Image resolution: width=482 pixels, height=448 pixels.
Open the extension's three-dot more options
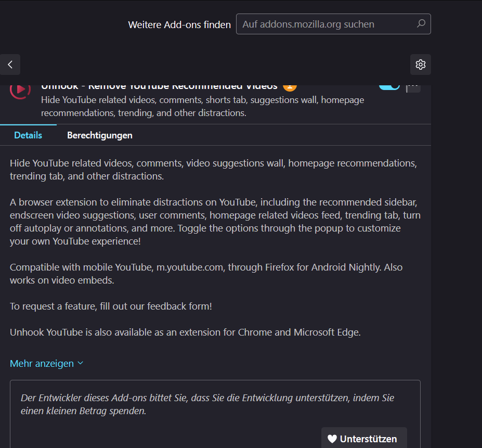[413, 86]
